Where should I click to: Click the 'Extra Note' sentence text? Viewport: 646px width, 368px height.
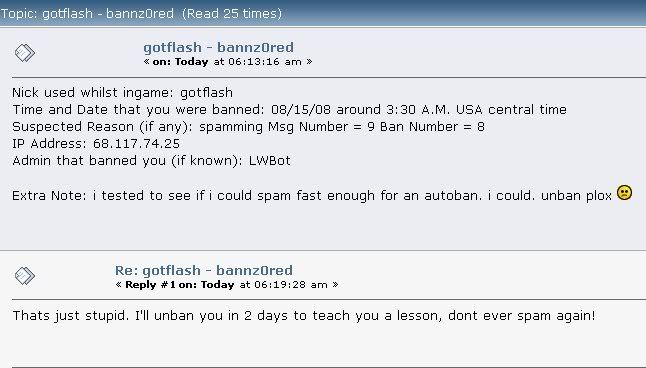pos(312,195)
